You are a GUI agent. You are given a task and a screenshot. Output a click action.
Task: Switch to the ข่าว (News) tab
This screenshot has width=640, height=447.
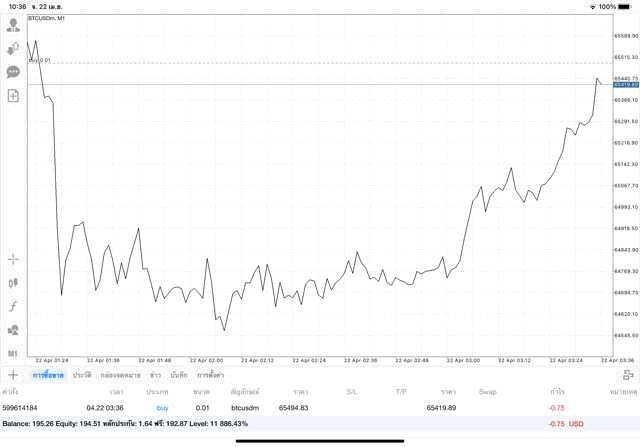click(x=155, y=375)
